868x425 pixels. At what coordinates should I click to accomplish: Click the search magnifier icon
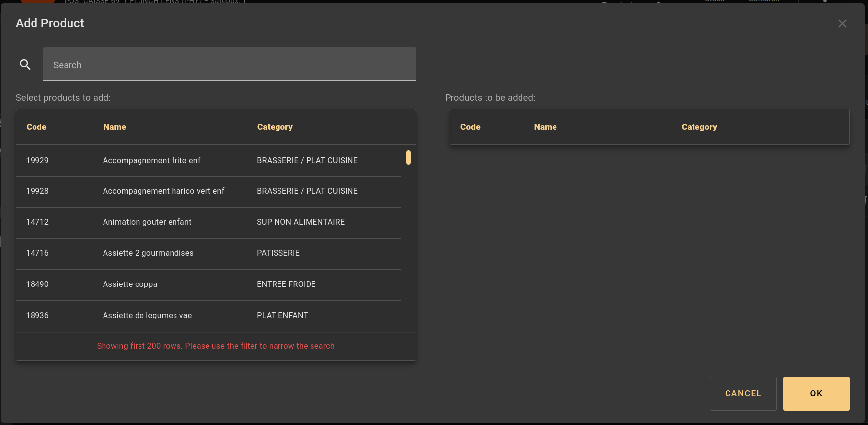coord(25,64)
